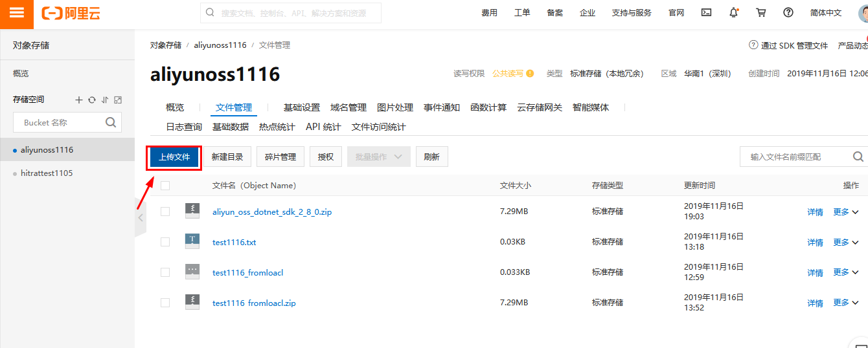
Task: Check the test1116.txt row checkbox
Action: (165, 242)
